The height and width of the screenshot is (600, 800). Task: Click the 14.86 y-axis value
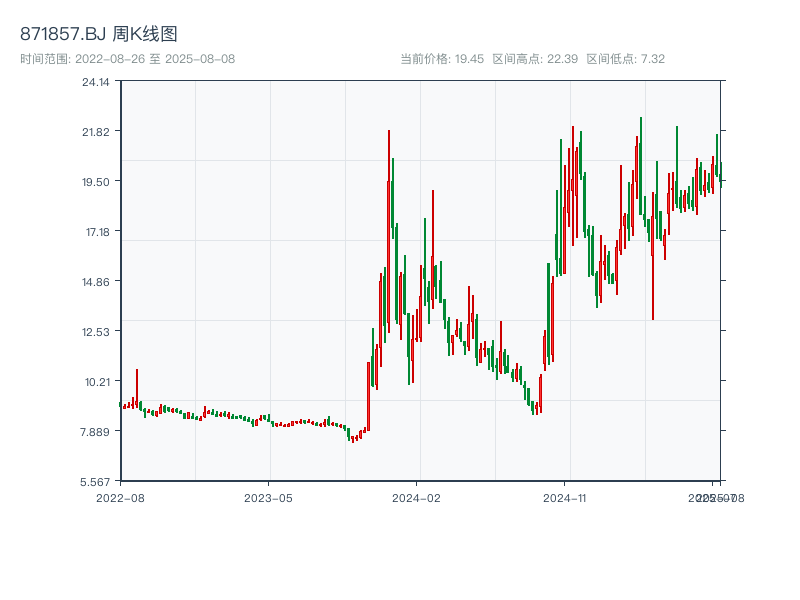click(95, 283)
